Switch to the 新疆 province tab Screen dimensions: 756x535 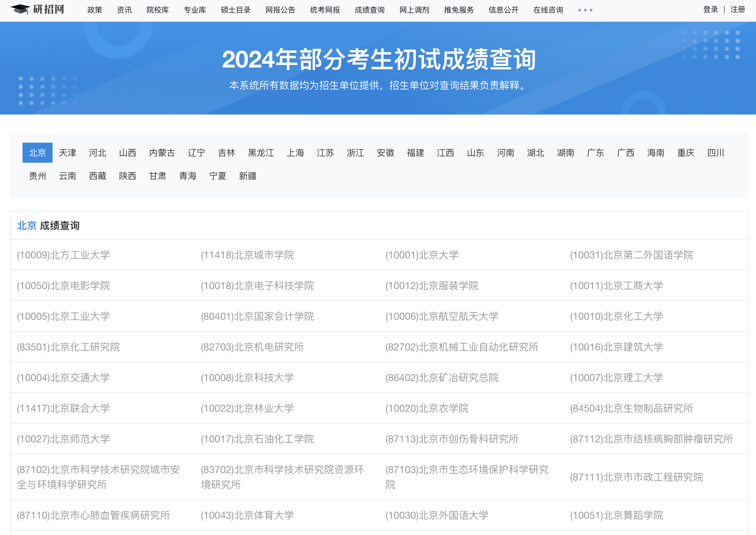248,176
